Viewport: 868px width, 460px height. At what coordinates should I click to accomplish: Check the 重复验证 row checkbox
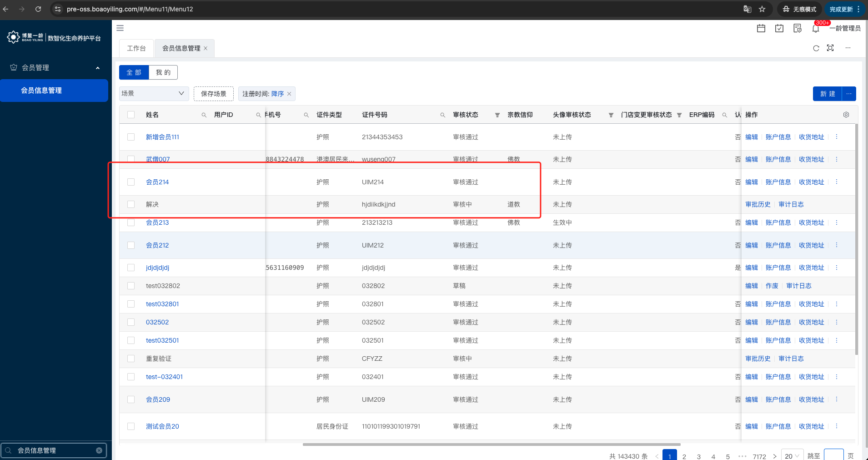point(131,359)
